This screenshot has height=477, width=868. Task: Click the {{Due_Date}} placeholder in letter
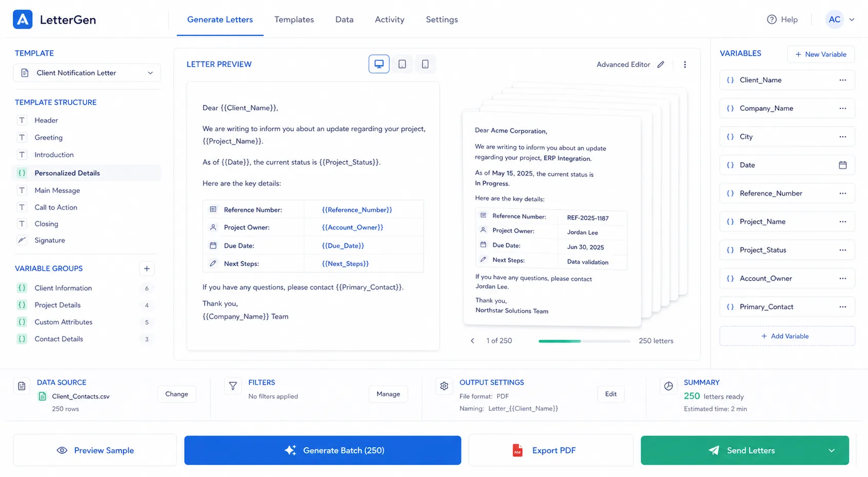pos(343,246)
